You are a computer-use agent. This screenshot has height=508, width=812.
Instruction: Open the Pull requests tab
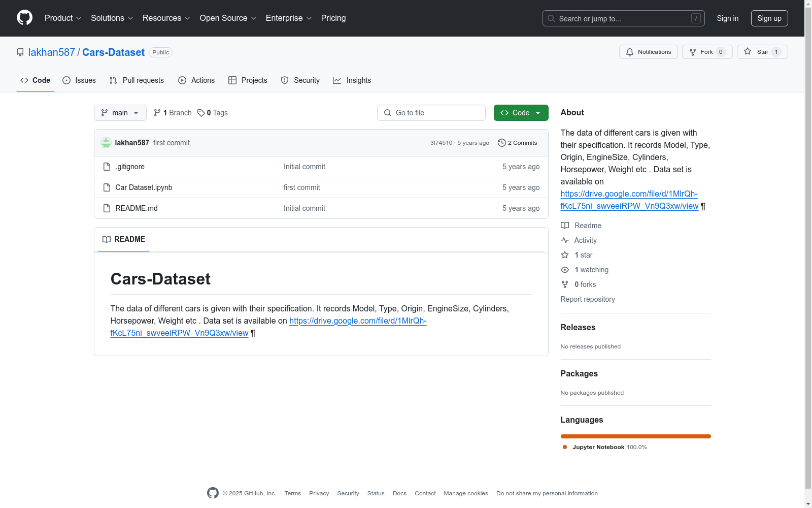point(137,80)
